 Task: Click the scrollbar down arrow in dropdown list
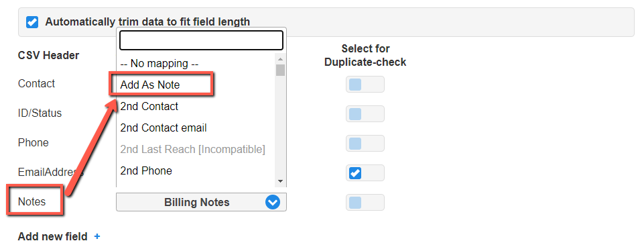point(281,181)
